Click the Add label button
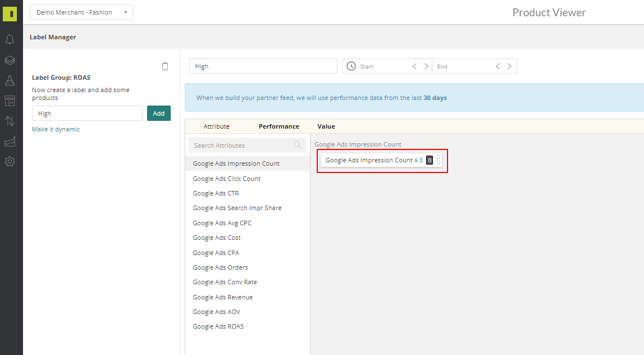 click(159, 113)
